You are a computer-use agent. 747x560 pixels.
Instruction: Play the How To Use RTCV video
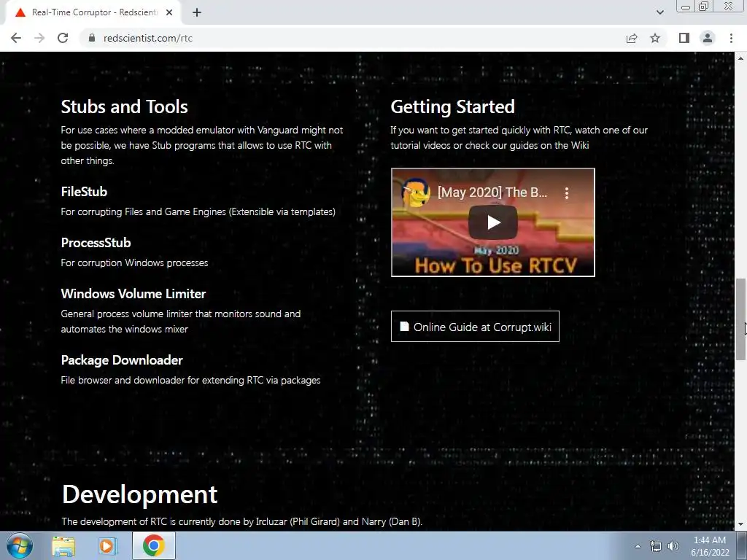493,222
